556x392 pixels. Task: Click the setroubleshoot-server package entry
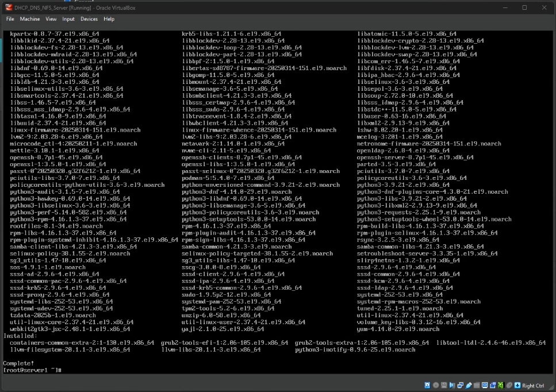(x=427, y=253)
